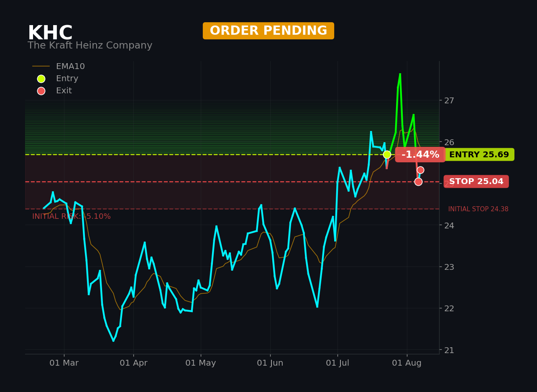Click the '01 Aug' date axis label

pyautogui.click(x=407, y=363)
